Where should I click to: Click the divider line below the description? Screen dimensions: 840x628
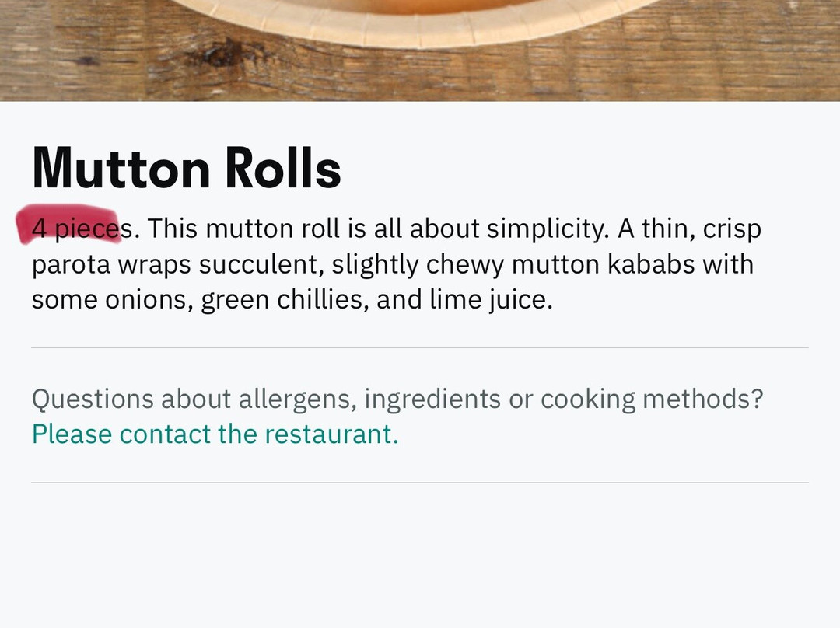420,348
